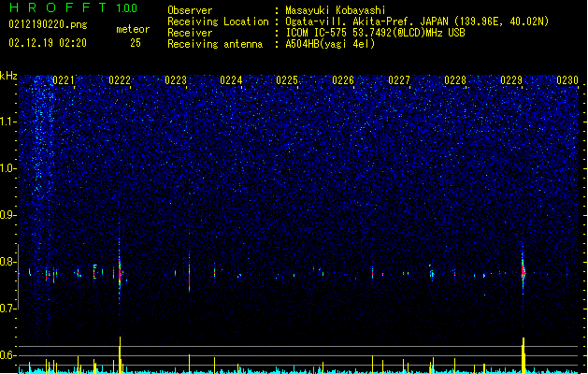The width and height of the screenshot is (588, 374).
Task: Click the Observer label
Action: click(190, 10)
